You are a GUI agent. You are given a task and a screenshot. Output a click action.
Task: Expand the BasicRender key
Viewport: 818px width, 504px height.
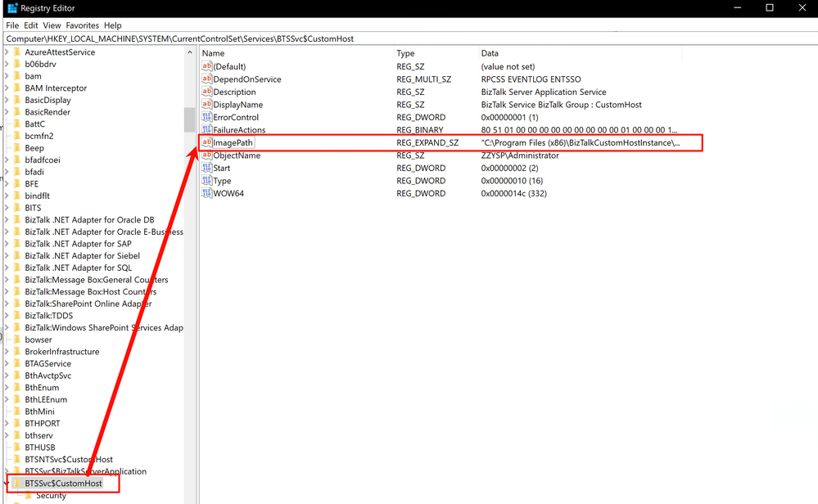pos(7,112)
